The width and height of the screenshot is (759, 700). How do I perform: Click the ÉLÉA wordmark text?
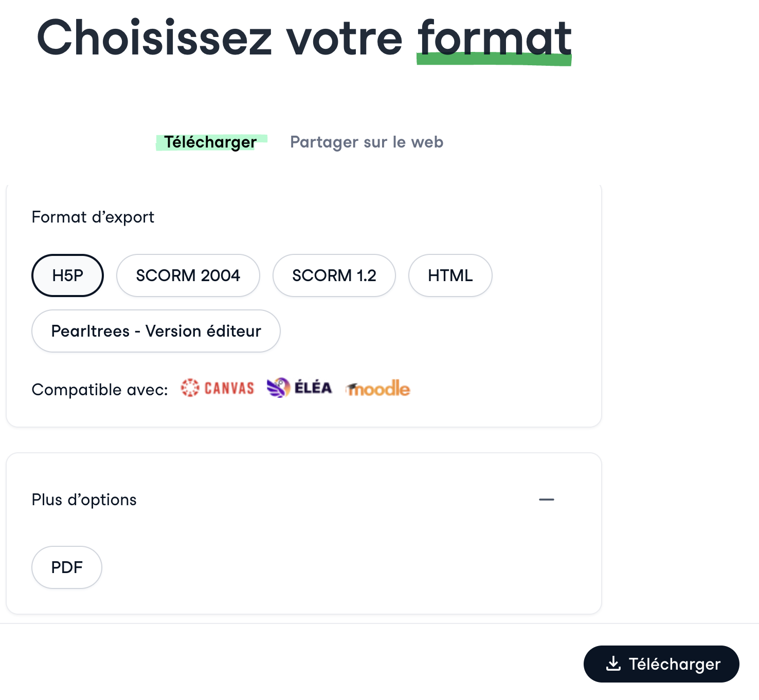pyautogui.click(x=313, y=388)
